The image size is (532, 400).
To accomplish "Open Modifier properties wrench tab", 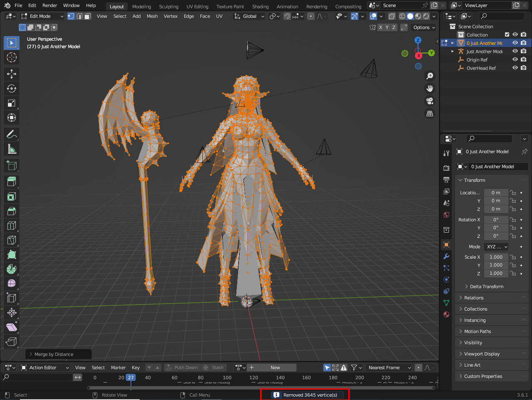I will tap(446, 256).
